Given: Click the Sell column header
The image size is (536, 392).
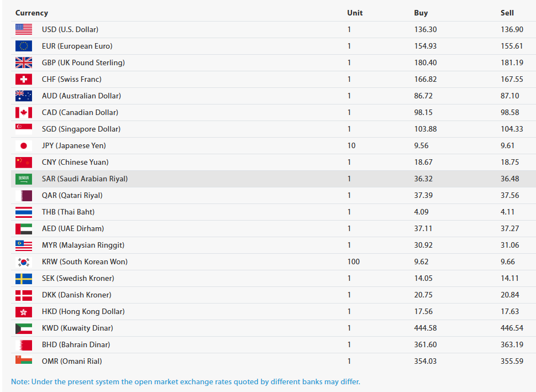Looking at the screenshot, I should 507,13.
